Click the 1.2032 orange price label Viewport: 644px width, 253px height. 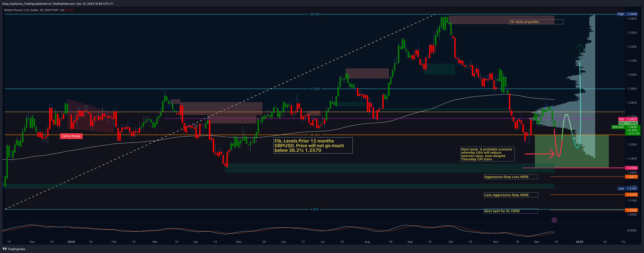click(x=631, y=210)
